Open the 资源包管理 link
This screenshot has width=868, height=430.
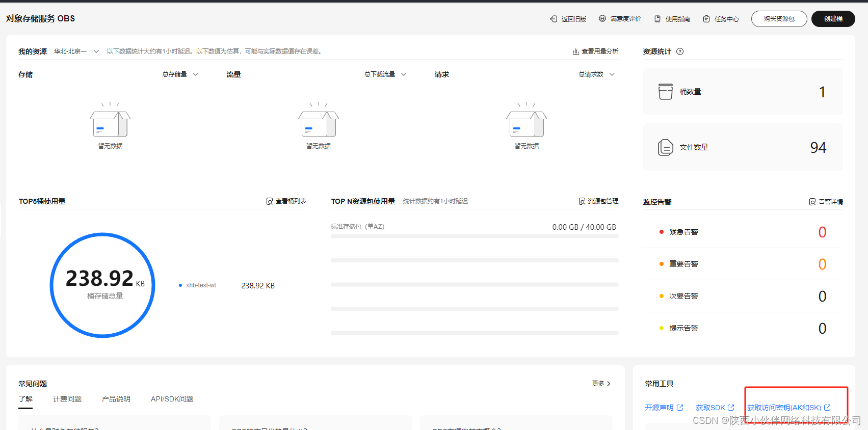click(x=603, y=201)
